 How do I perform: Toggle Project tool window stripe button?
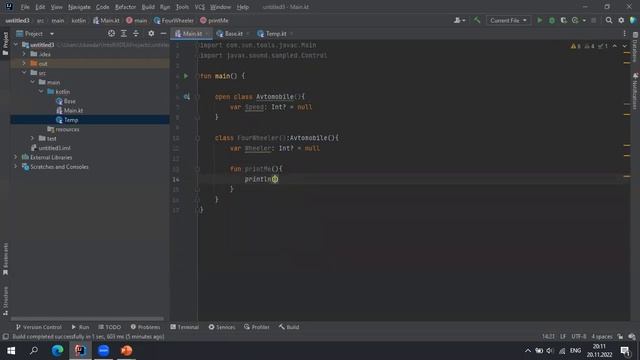tap(5, 43)
